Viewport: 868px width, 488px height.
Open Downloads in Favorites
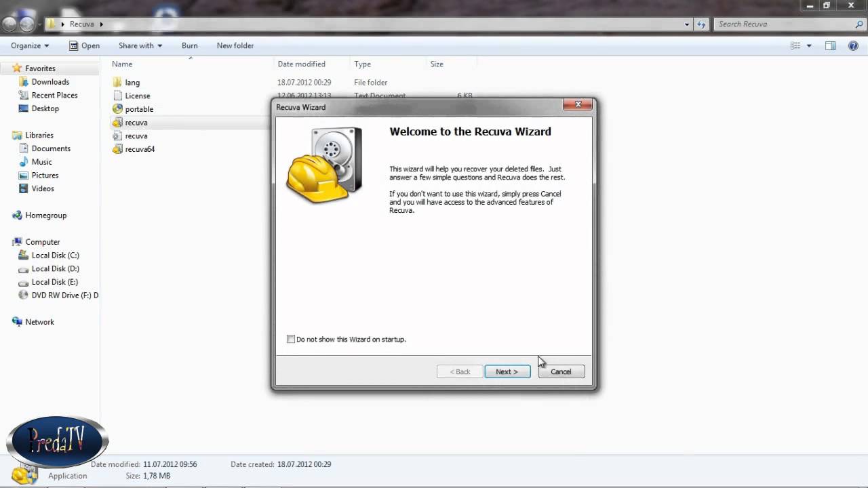[x=50, y=81]
